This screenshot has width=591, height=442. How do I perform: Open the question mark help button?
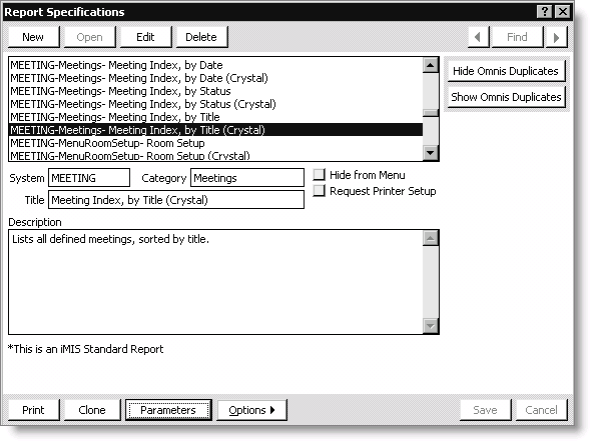(x=545, y=12)
